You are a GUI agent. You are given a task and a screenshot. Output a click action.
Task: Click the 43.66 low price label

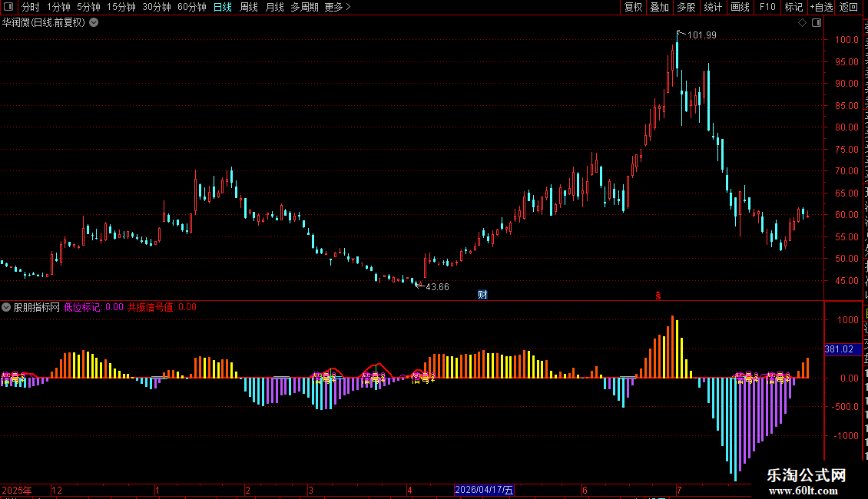pyautogui.click(x=437, y=287)
